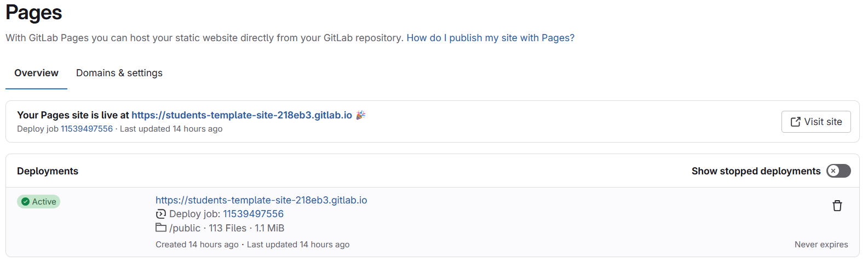Switch to the Overview tab
868x272 pixels.
pos(36,73)
